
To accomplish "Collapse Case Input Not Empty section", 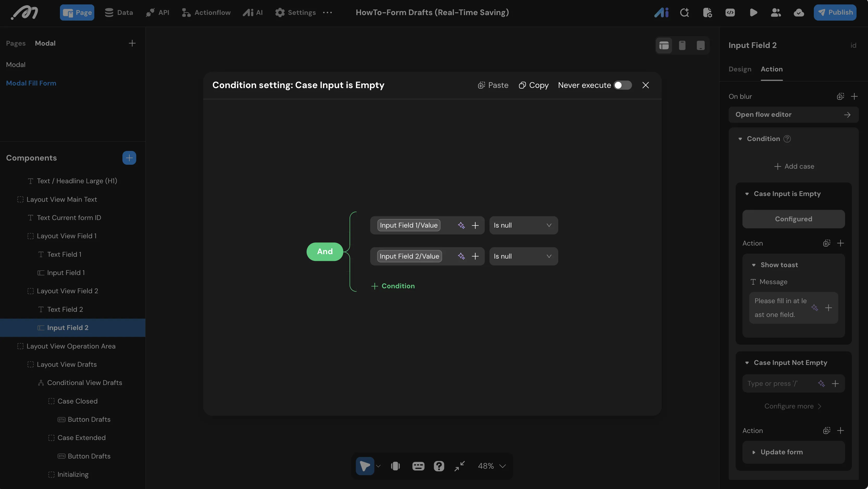I will 747,363.
